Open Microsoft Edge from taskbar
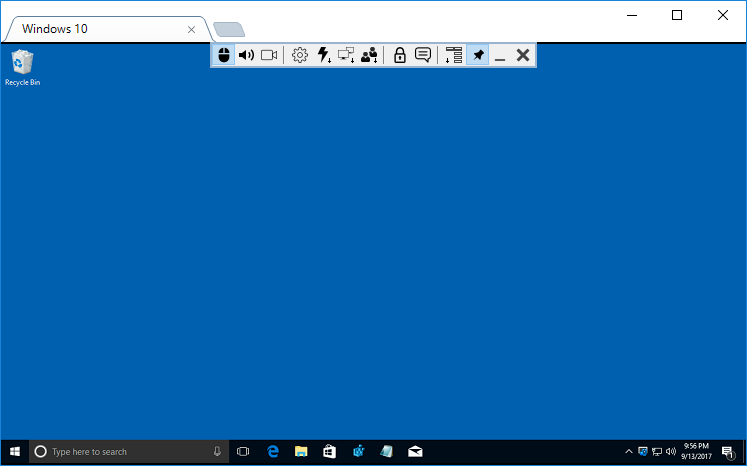 tap(272, 452)
